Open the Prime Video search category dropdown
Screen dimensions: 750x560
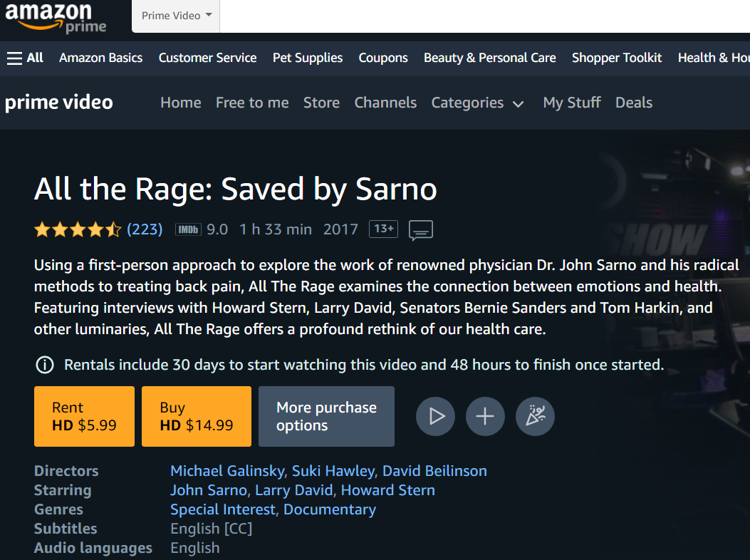click(176, 16)
